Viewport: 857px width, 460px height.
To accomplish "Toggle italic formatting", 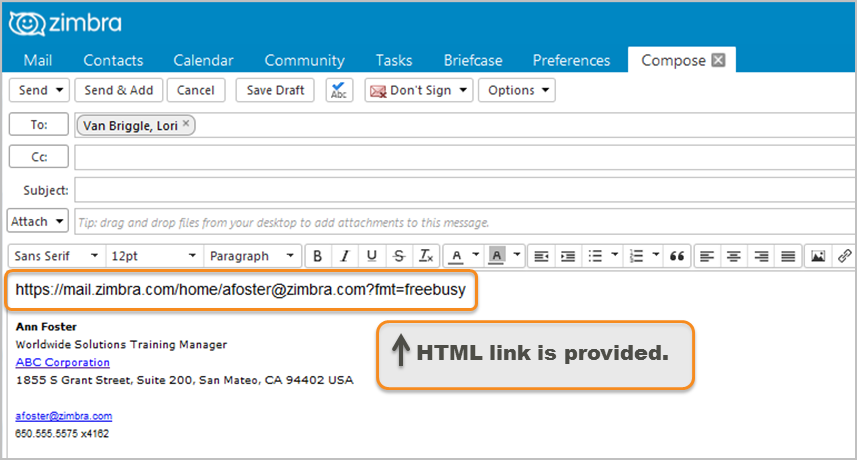I will (344, 256).
